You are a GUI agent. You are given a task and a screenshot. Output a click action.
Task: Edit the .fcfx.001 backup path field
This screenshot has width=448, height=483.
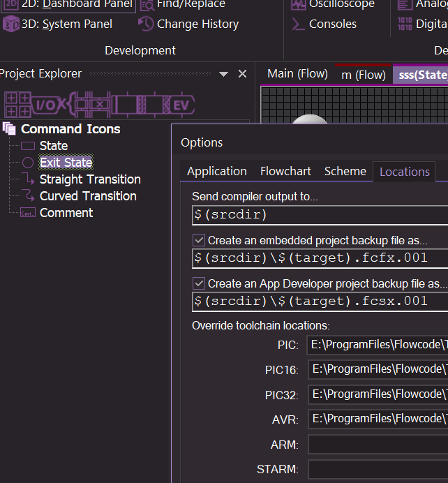click(320, 258)
